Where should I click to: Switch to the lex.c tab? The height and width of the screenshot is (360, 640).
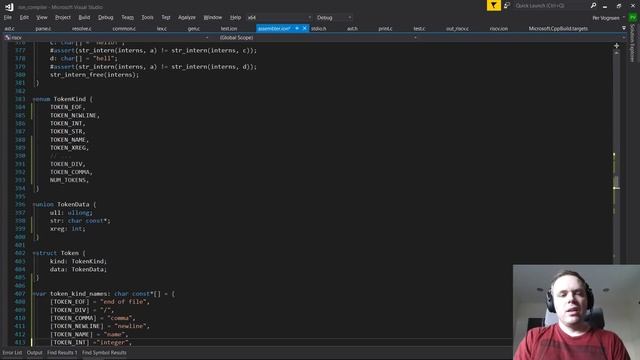(162, 29)
